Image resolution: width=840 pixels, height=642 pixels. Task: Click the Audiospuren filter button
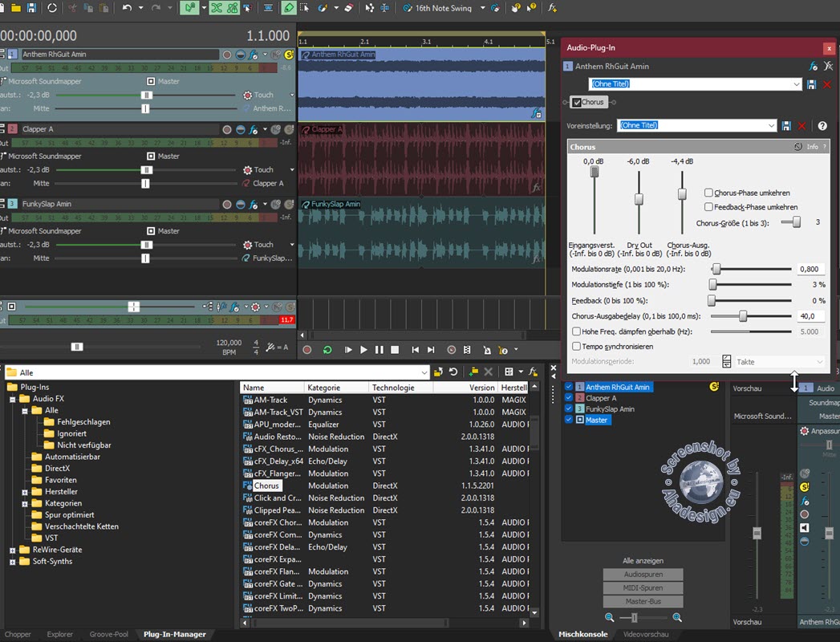643,574
